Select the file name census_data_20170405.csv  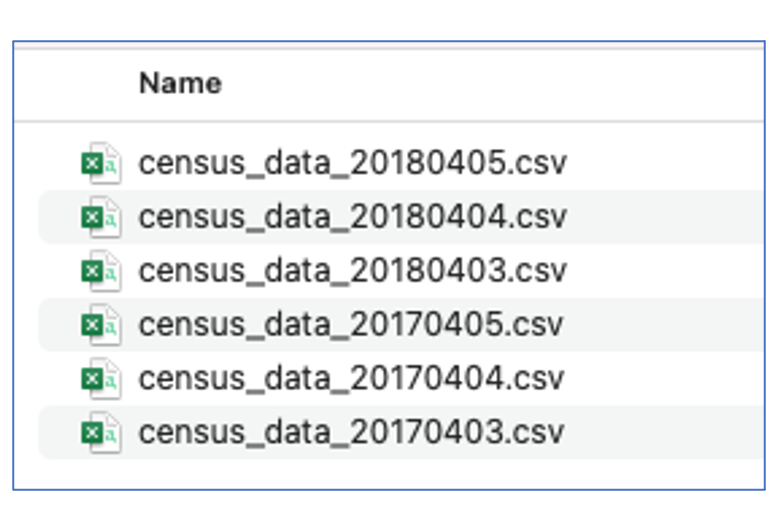click(350, 325)
